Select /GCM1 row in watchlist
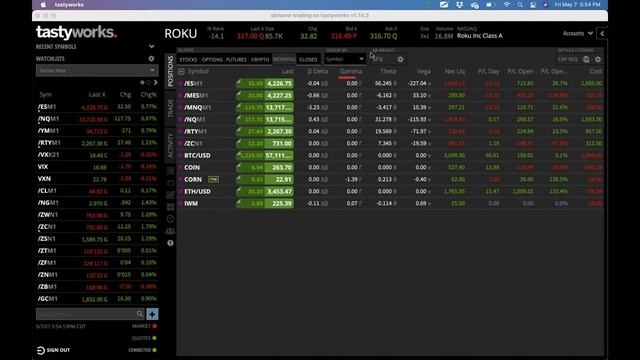This screenshot has height=360, width=640. click(97, 299)
